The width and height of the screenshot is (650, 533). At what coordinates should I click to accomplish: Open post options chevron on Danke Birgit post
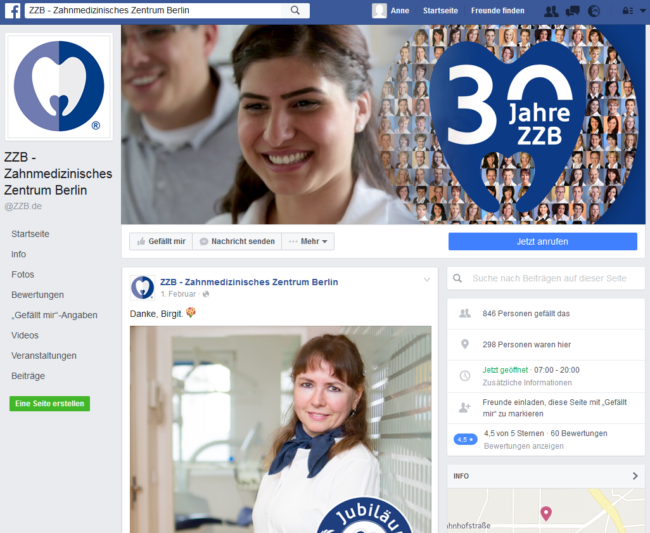(x=427, y=280)
